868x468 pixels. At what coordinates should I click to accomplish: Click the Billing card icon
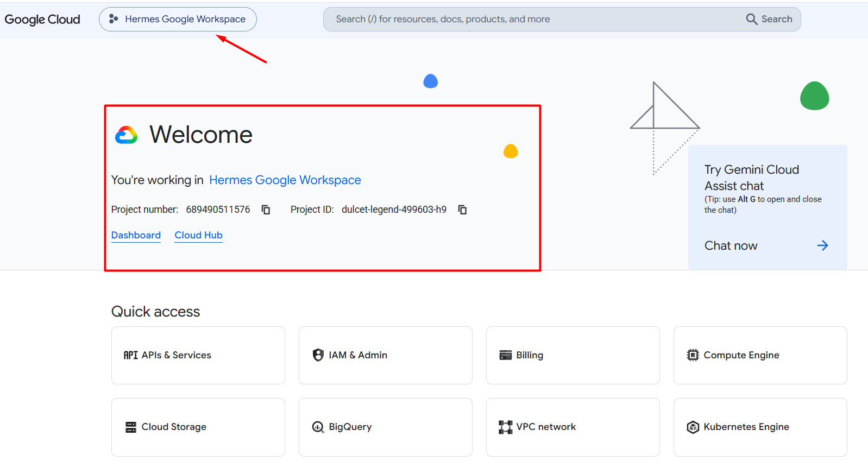tap(506, 355)
